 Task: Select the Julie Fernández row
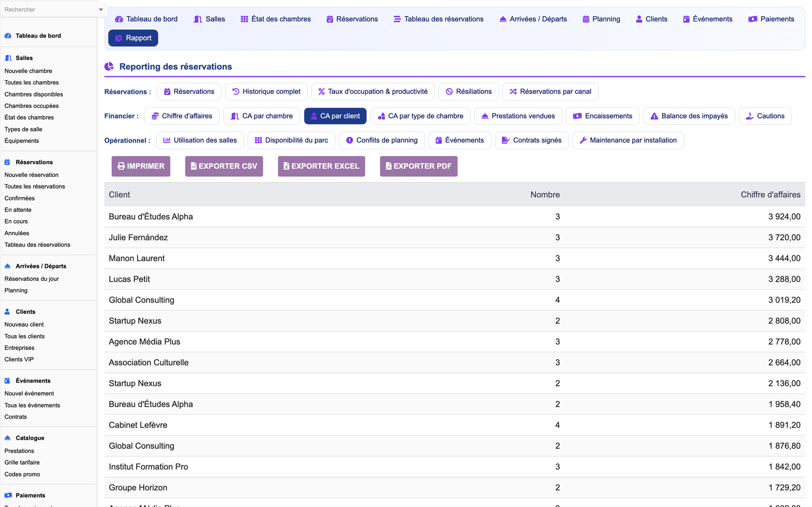455,237
